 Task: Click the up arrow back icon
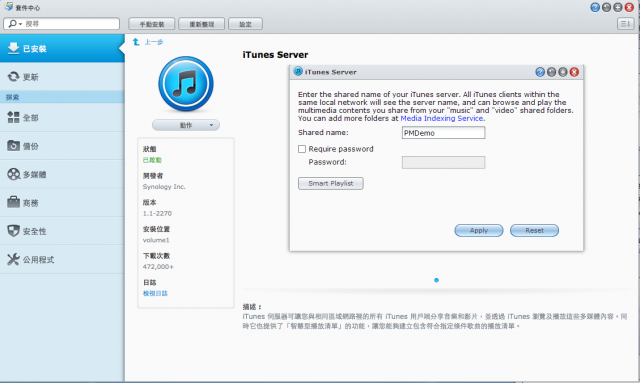(136, 42)
